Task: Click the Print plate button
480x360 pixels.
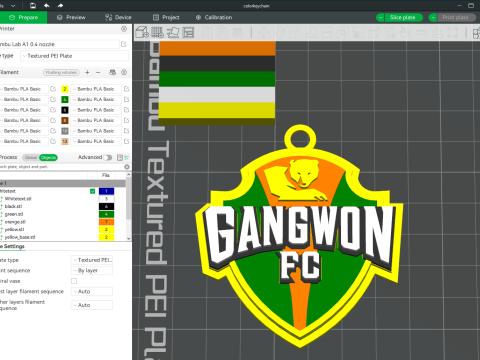Action: (x=456, y=17)
